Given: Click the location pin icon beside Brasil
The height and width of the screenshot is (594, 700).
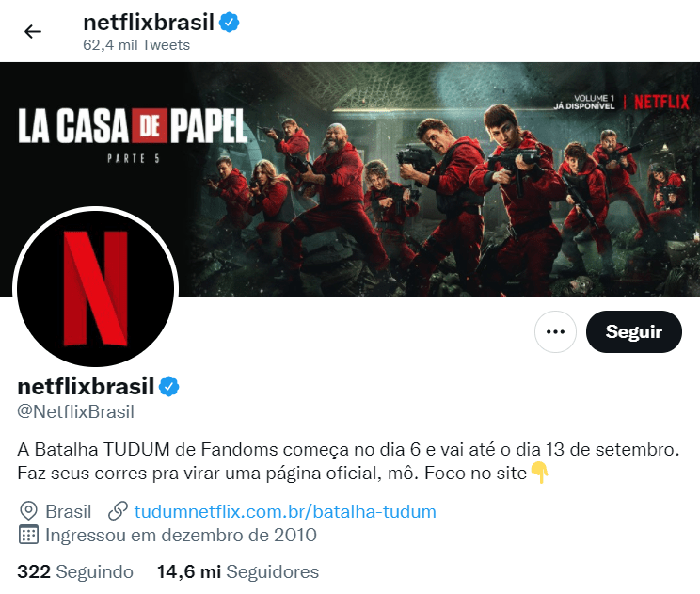Looking at the screenshot, I should click(28, 511).
